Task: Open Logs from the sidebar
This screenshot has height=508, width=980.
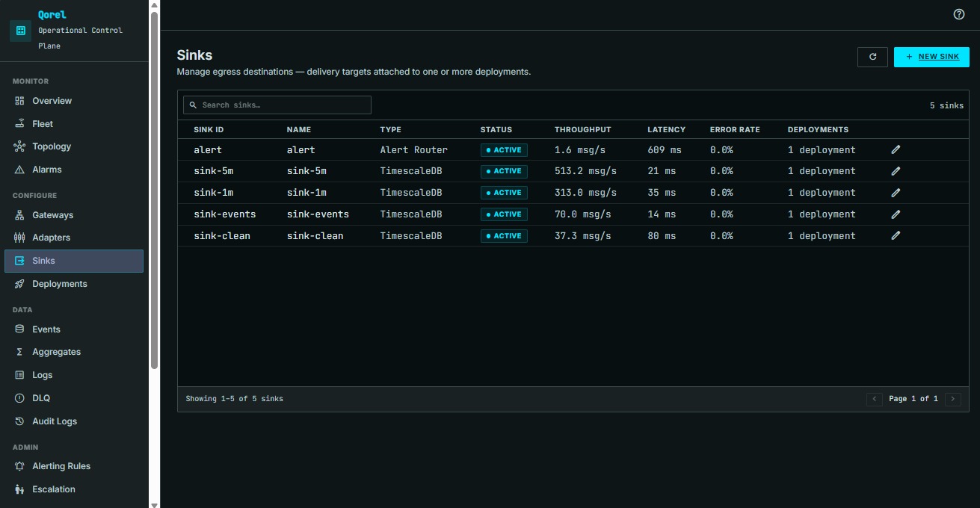Action: pos(74,375)
